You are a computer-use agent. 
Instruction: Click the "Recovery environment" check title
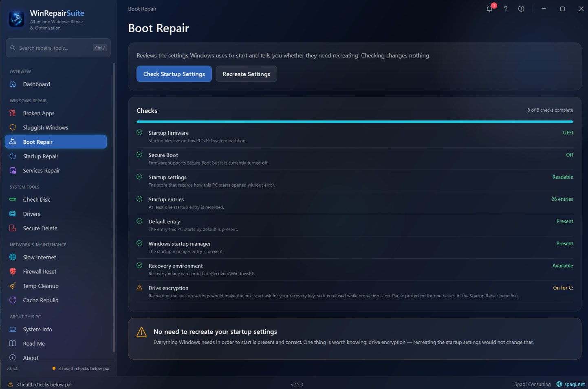coord(175,266)
